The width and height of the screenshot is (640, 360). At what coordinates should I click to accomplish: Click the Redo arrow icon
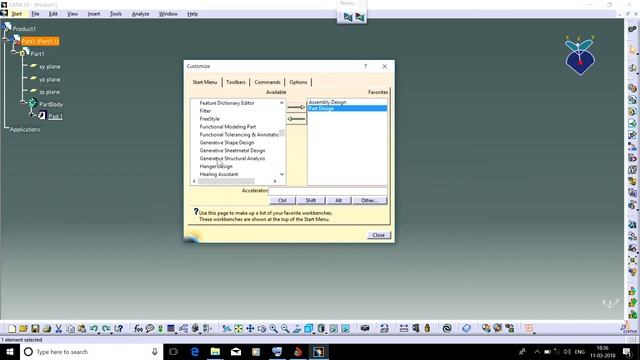tap(106, 329)
